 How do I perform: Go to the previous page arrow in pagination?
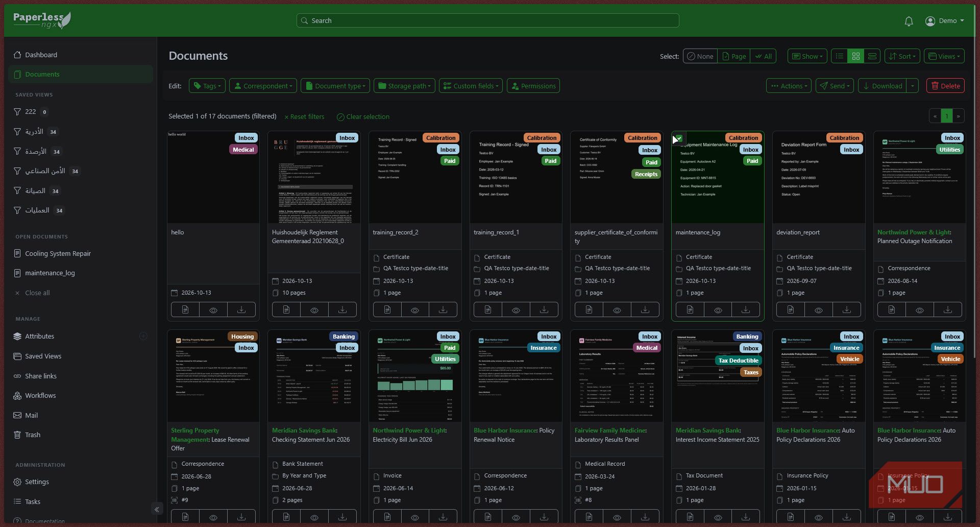935,116
